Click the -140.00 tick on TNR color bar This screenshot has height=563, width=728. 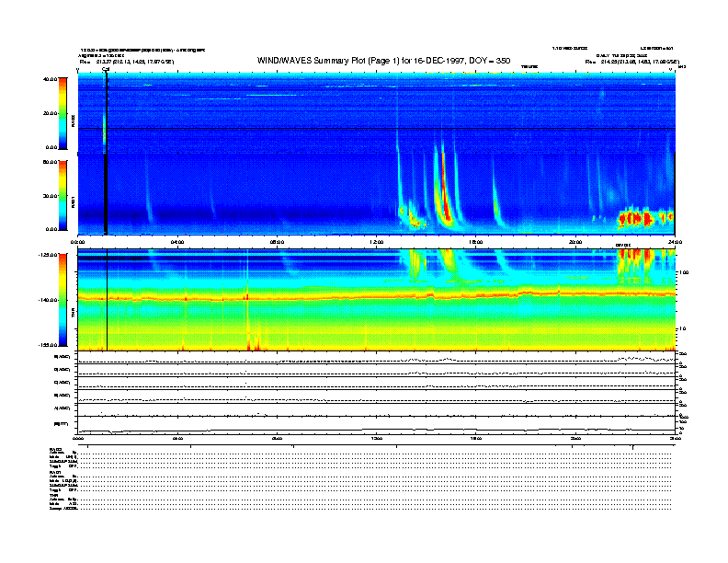[48, 300]
